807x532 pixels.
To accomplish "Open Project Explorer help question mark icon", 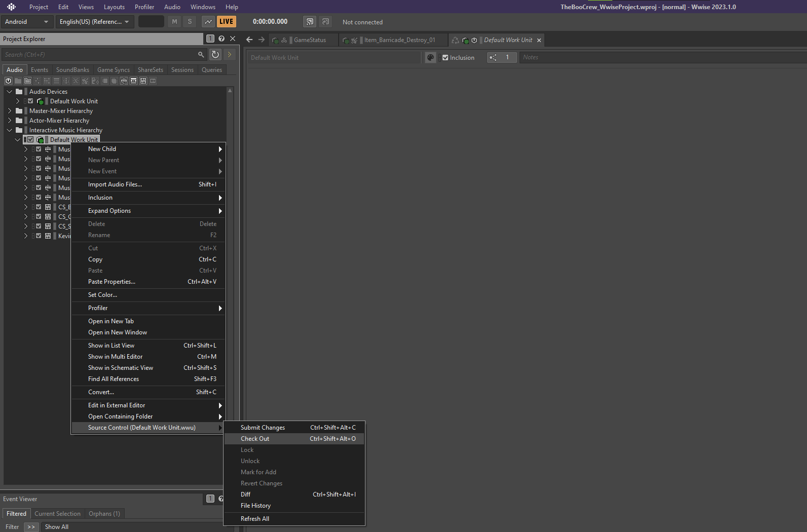I will pos(222,39).
